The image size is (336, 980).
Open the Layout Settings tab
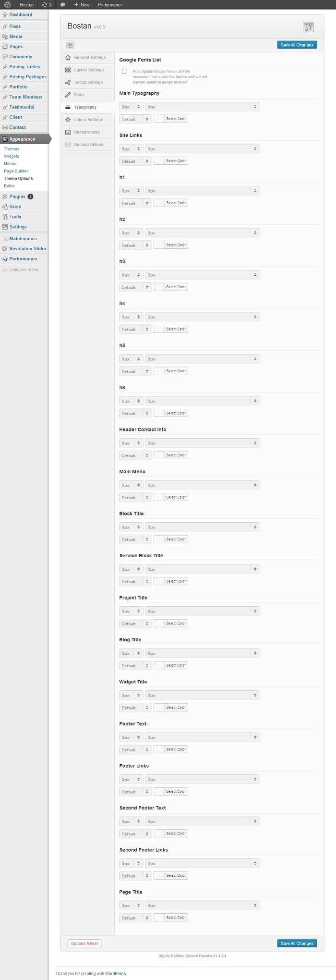coord(88,70)
